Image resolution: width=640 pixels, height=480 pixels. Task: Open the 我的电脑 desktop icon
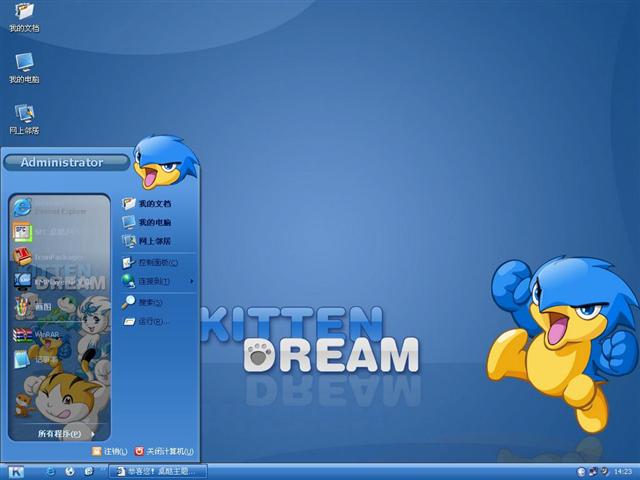pyautogui.click(x=24, y=68)
